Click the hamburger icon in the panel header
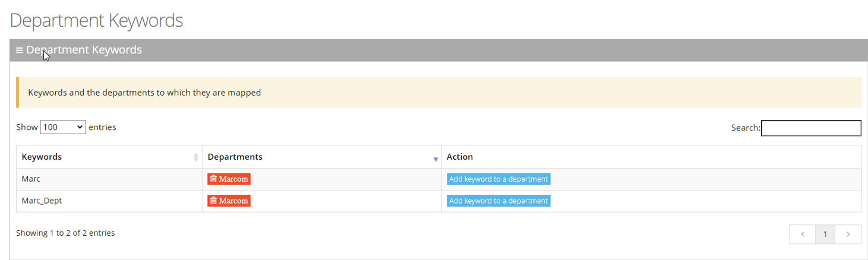Viewport: 868px width, 260px height. tap(20, 50)
